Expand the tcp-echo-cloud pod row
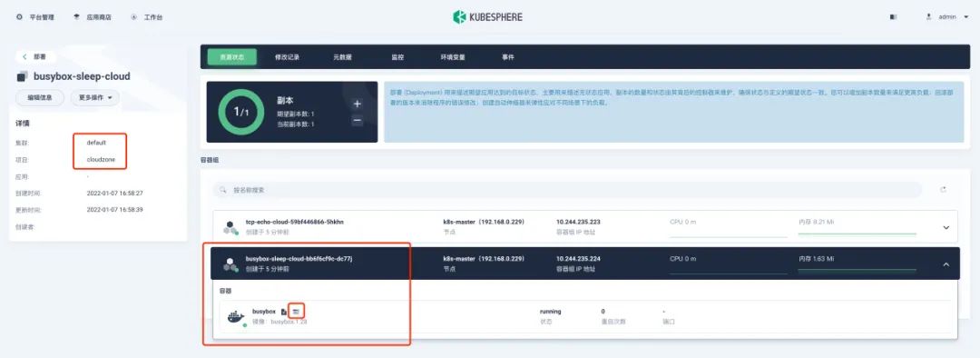The height and width of the screenshot is (358, 980). (x=946, y=227)
